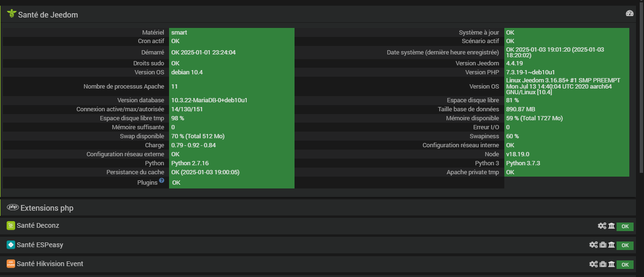Click the benchmark gauge icon in Santé de Jeedom header
Screen dimensions: 644x277
pyautogui.click(x=629, y=14)
